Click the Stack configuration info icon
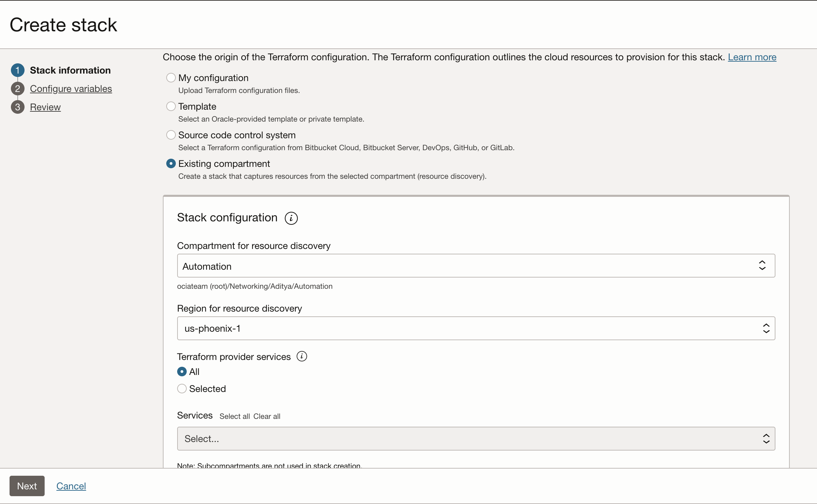817x504 pixels. 291,218
